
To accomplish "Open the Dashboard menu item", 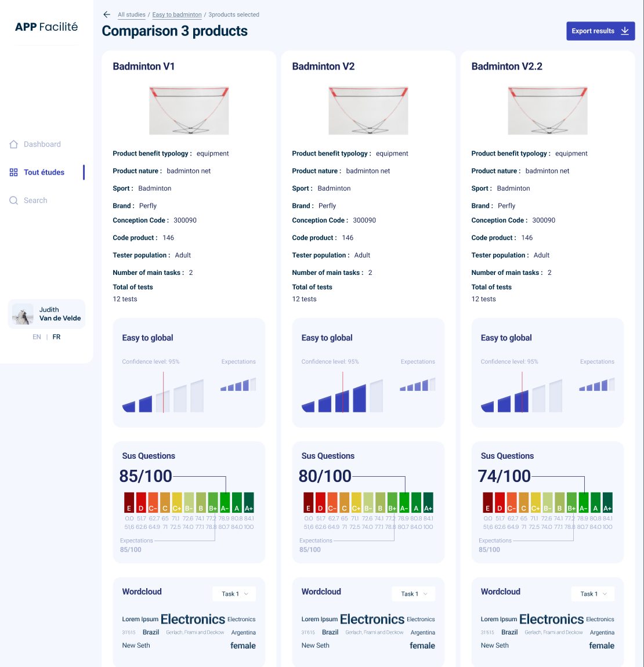I will tap(42, 144).
